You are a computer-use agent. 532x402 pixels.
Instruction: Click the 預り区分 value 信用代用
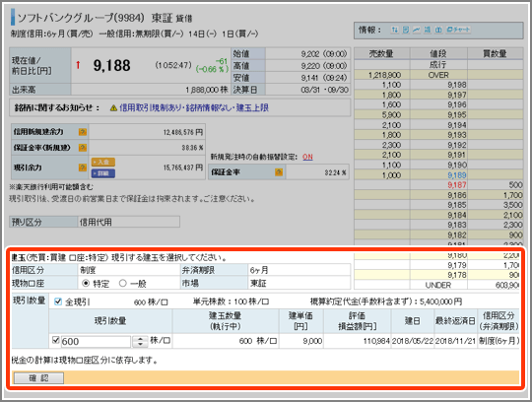pos(96,223)
